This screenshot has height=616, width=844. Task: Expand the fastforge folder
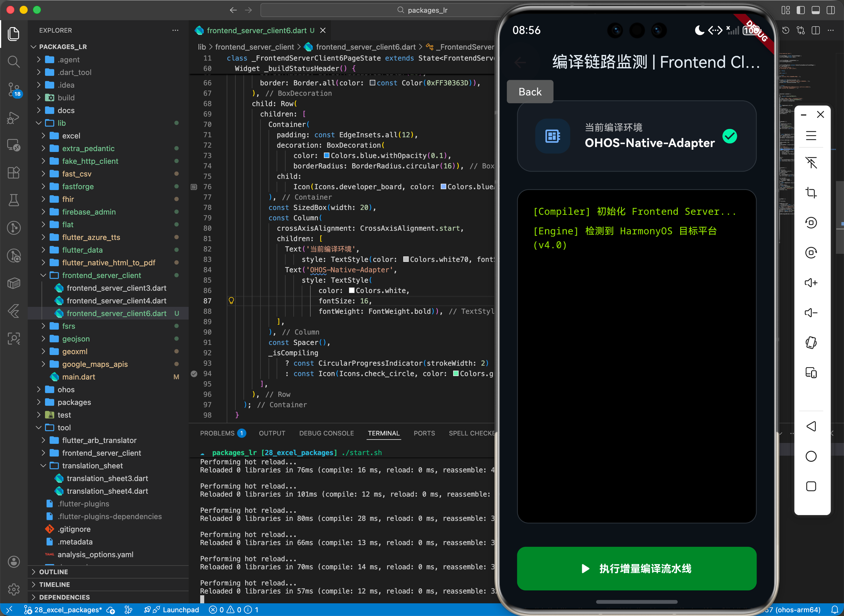point(78,186)
